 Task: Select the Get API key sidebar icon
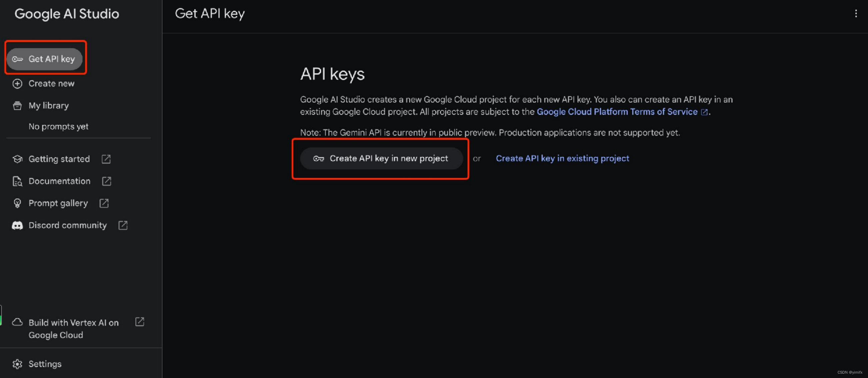click(17, 59)
